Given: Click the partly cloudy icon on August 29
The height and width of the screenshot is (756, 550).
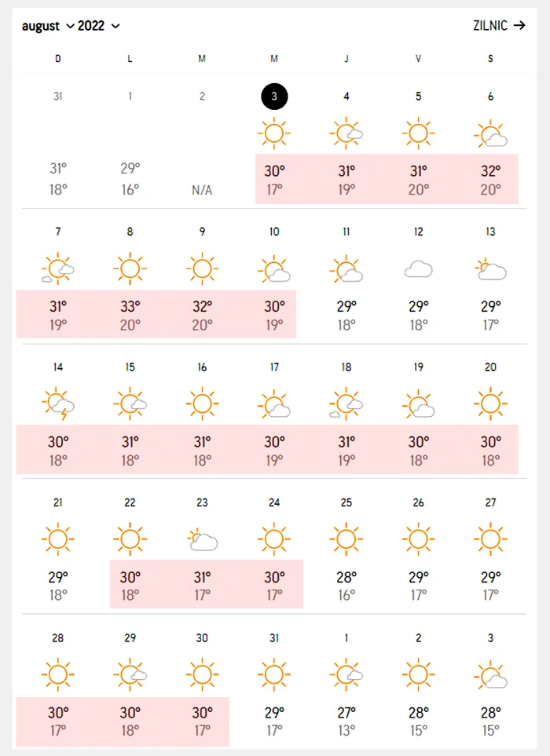Looking at the screenshot, I should (130, 674).
